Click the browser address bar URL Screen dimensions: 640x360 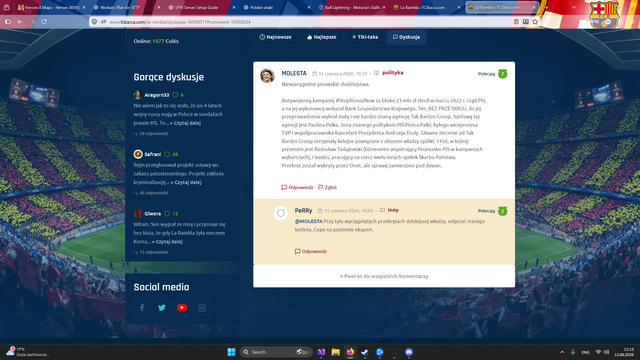(180, 22)
